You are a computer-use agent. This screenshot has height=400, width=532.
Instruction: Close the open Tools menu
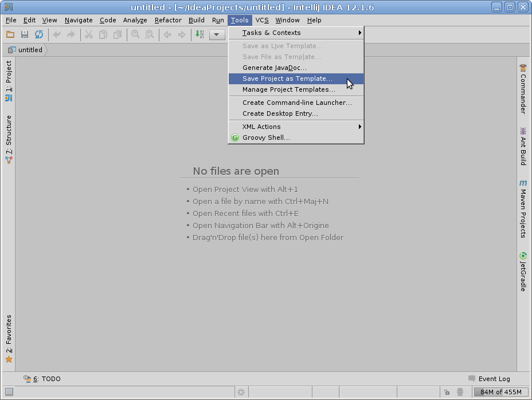click(x=240, y=20)
